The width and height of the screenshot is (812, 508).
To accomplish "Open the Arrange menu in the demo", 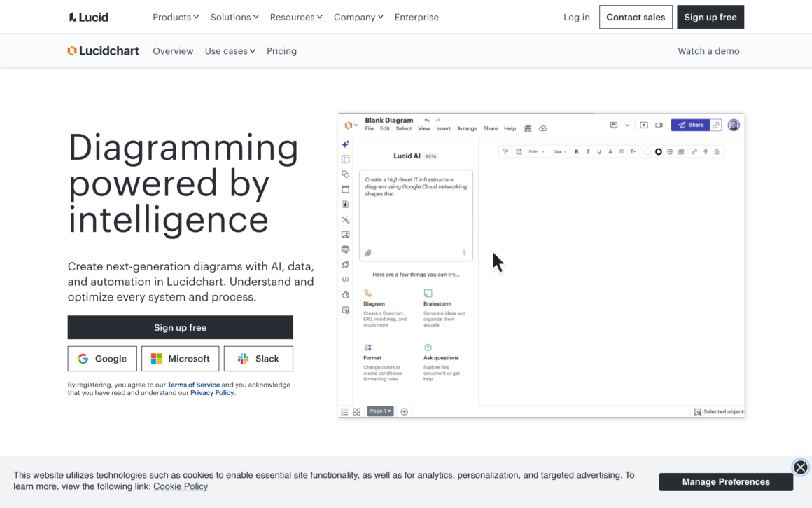I will pyautogui.click(x=467, y=128).
